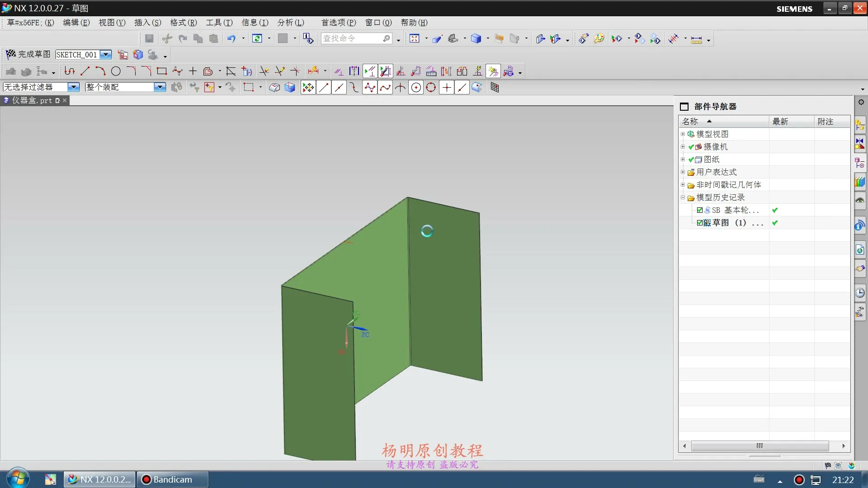Select the Rectangle sketch tool
Image resolution: width=868 pixels, height=488 pixels.
point(162,71)
